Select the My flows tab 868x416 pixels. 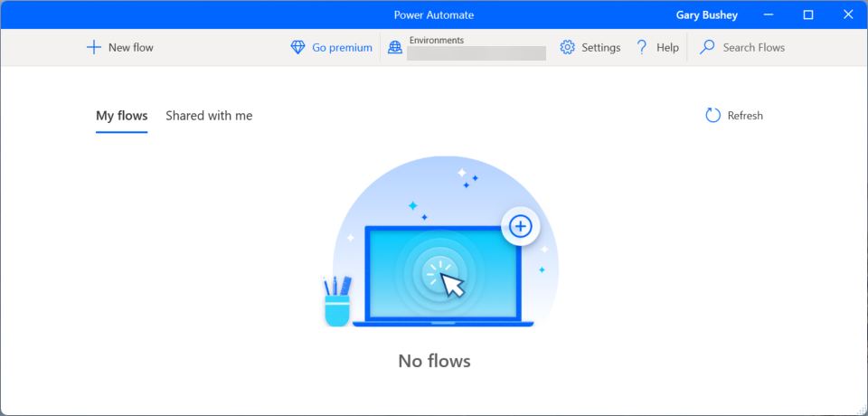coord(122,116)
